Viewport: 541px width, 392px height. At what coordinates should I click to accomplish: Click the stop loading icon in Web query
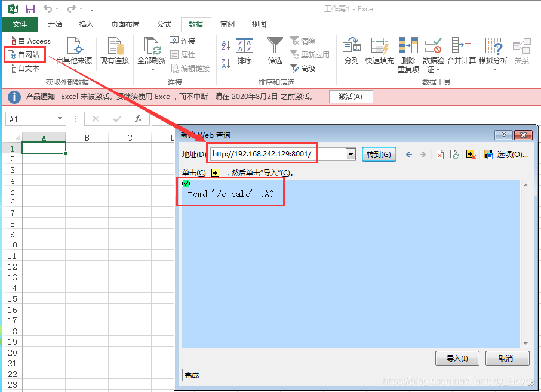coord(440,155)
